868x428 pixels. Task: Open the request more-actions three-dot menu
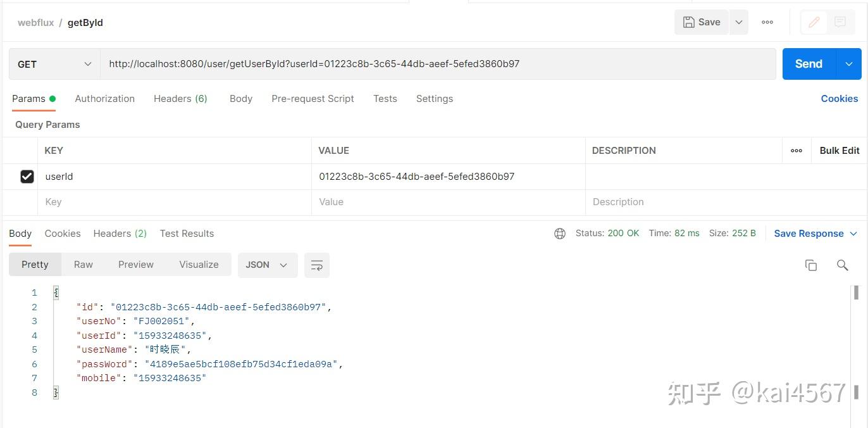(767, 22)
